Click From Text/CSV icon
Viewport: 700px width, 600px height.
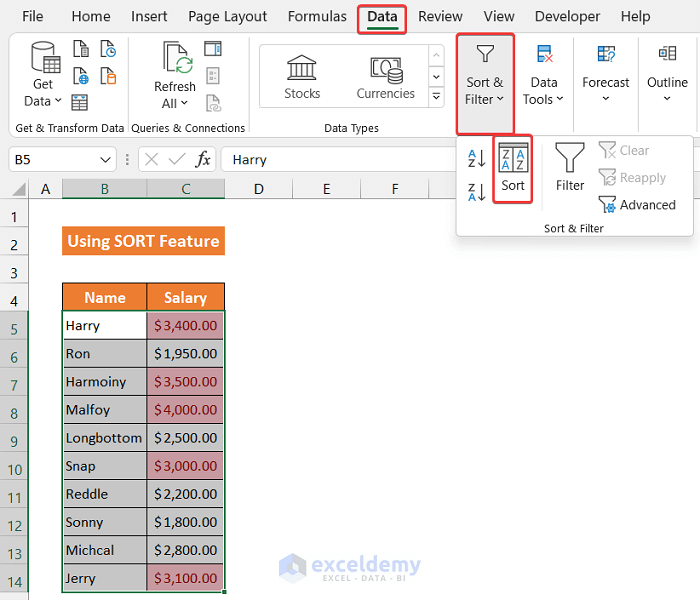tap(81, 48)
